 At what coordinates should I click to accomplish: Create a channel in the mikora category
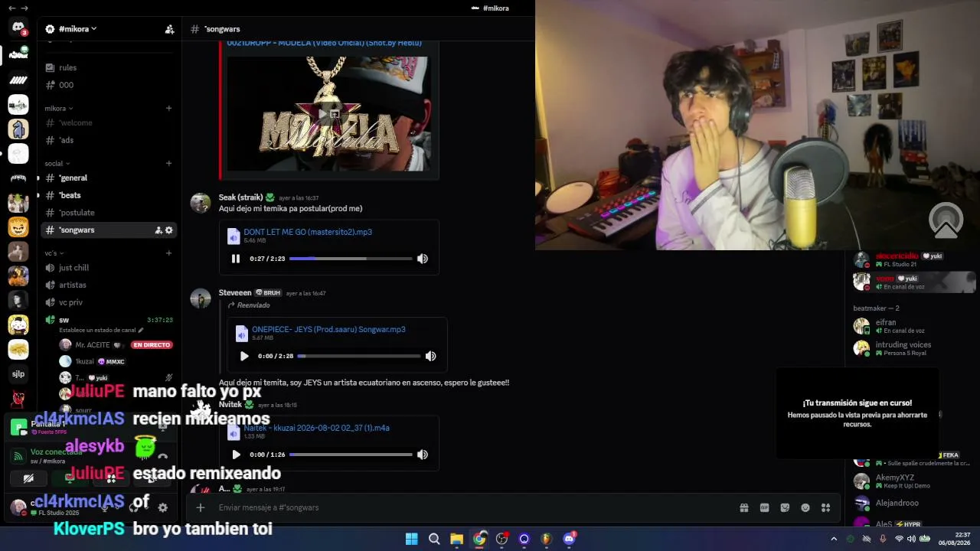coord(168,108)
